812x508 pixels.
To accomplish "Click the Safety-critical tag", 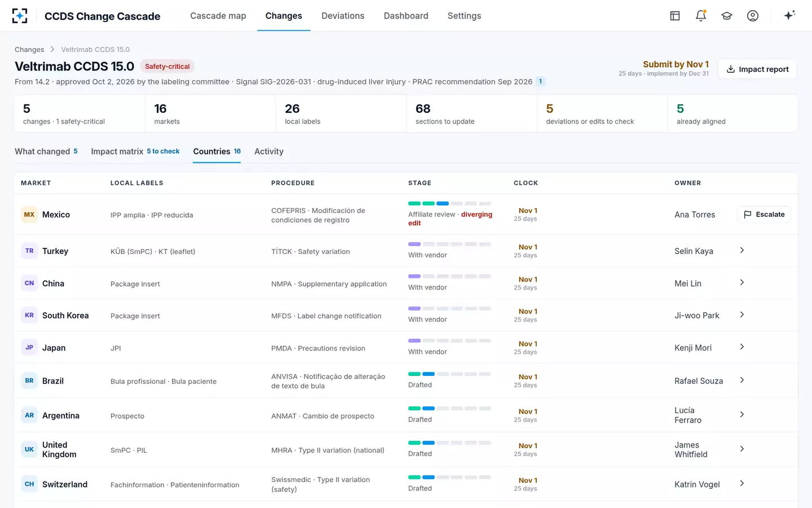I will coord(167,67).
